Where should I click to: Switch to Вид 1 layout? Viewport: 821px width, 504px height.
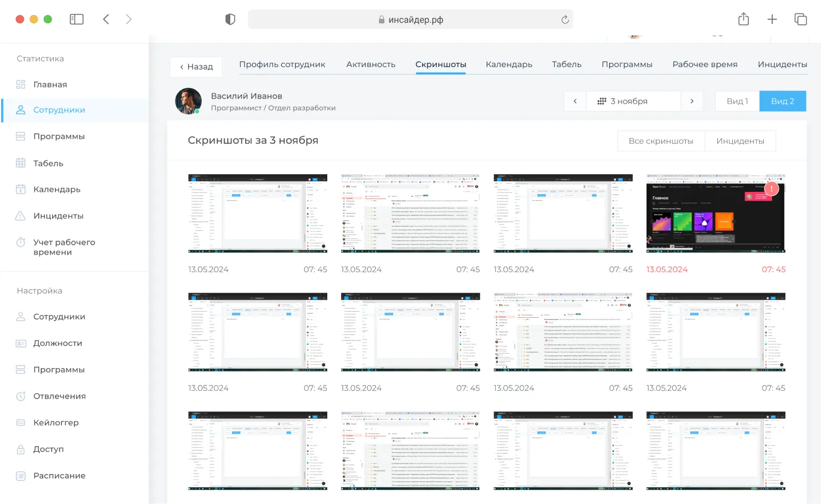[x=737, y=101]
